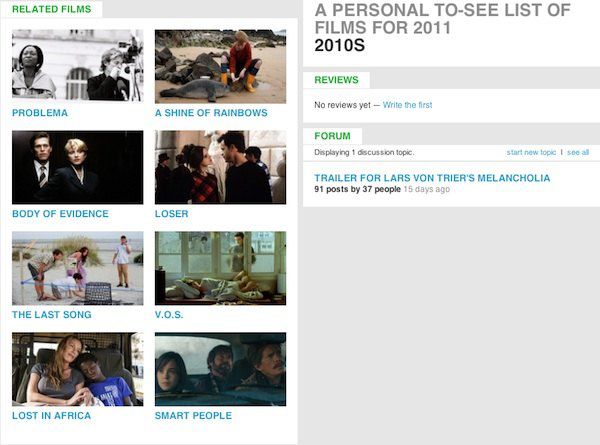Click the see all forum link

pyautogui.click(x=578, y=152)
